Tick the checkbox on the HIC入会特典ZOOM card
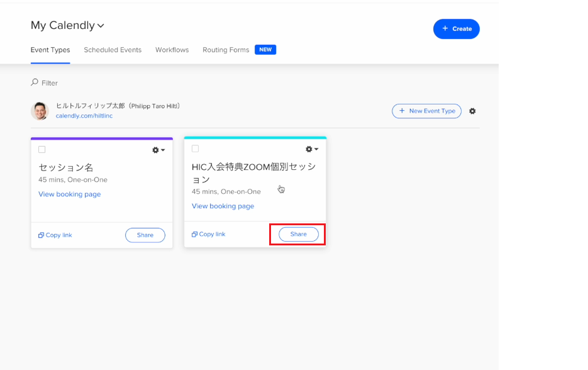This screenshot has height=370, width=588. (196, 149)
